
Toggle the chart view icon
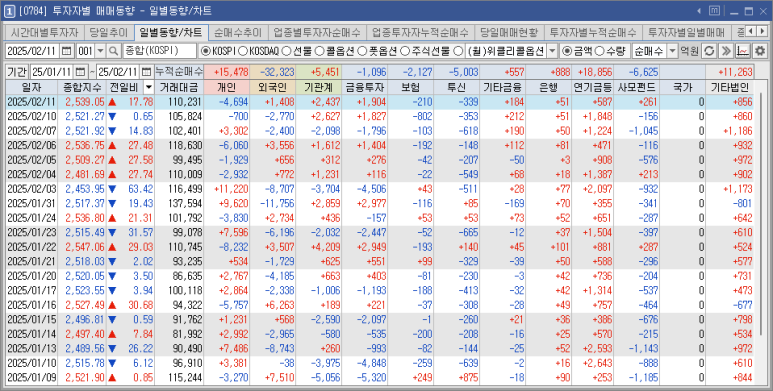pyautogui.click(x=743, y=51)
